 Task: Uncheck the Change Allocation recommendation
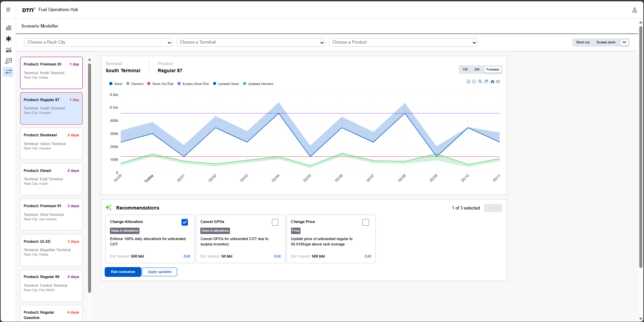[185, 222]
